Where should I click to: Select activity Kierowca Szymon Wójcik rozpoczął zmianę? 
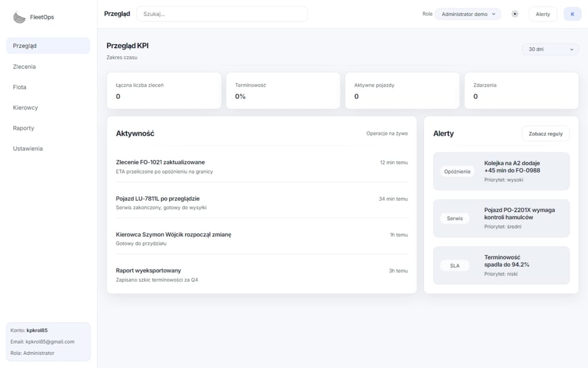click(262, 239)
